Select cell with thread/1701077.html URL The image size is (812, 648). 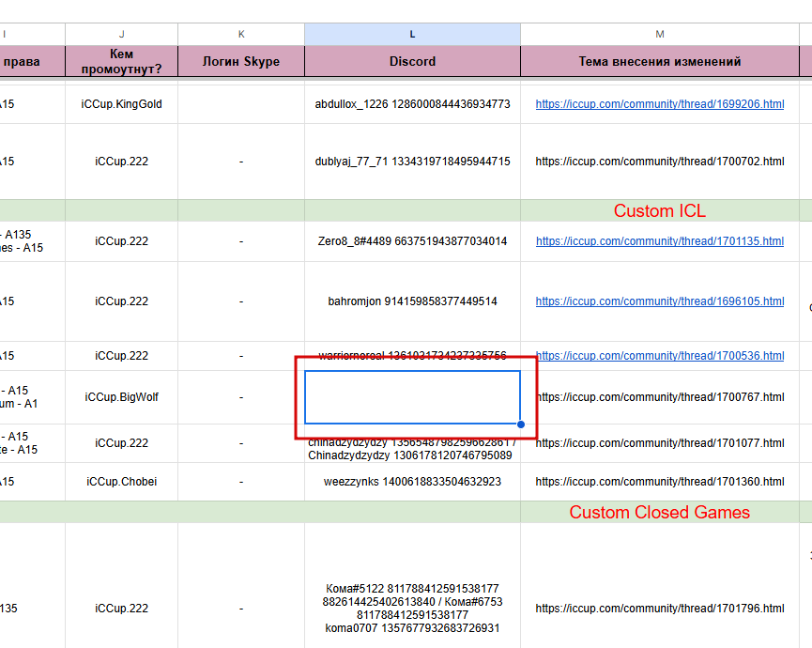(x=660, y=443)
